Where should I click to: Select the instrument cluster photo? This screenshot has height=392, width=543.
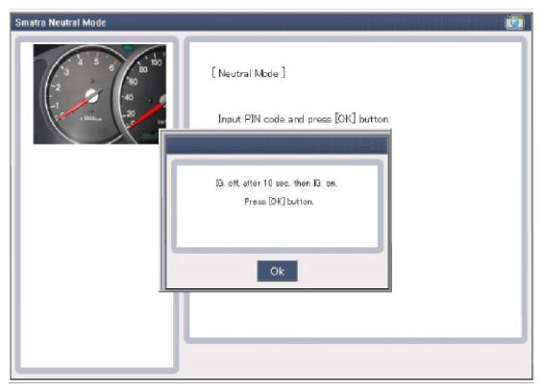(x=99, y=94)
